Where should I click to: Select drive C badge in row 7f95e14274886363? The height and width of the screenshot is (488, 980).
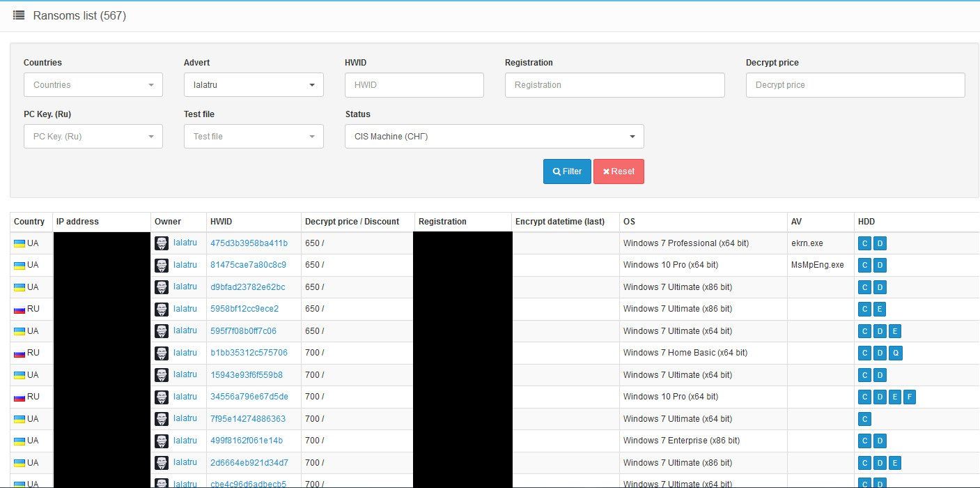pyautogui.click(x=865, y=419)
